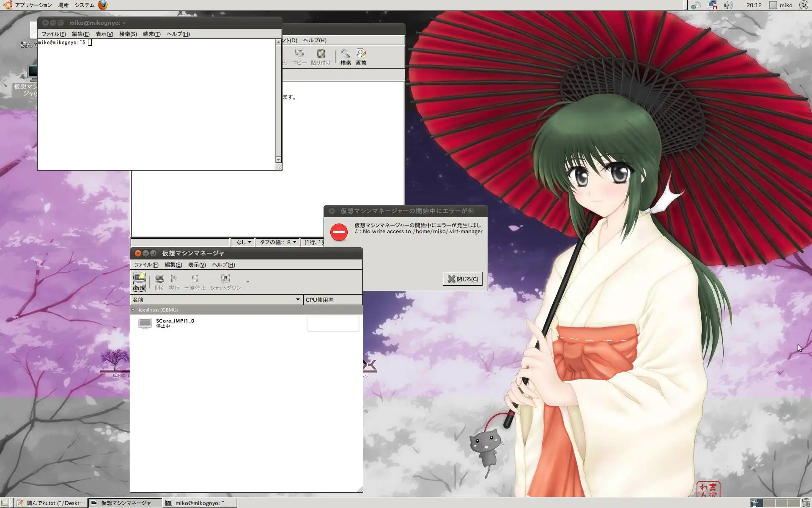This screenshot has width=812, height=508.
Task: Open the terminal's 端末(T) menu
Action: click(x=151, y=34)
